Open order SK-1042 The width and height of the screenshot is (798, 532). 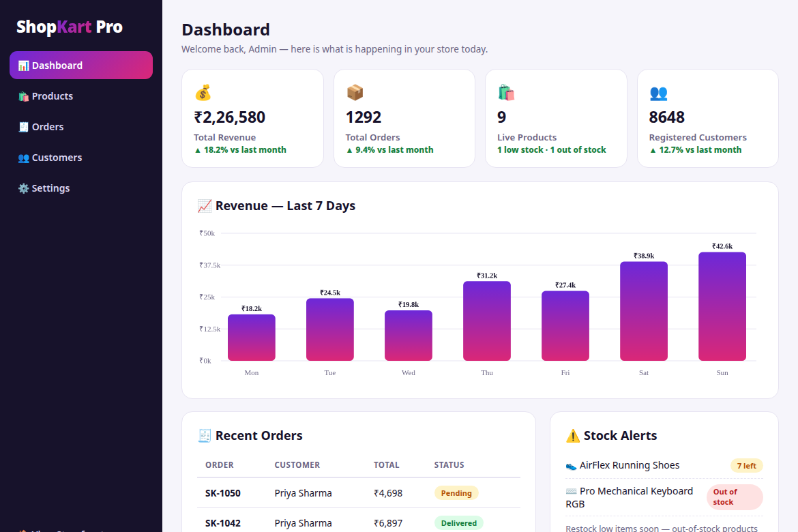tap(223, 523)
